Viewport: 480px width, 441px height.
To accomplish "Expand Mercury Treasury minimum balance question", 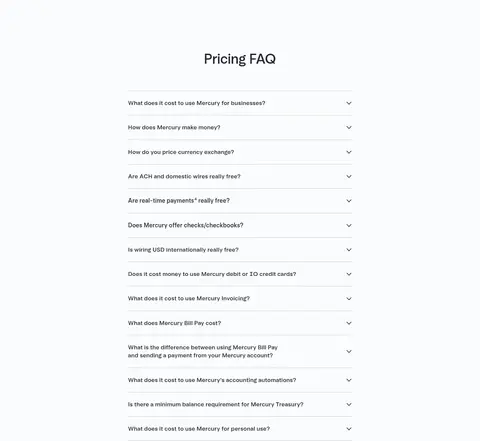I will [240, 404].
